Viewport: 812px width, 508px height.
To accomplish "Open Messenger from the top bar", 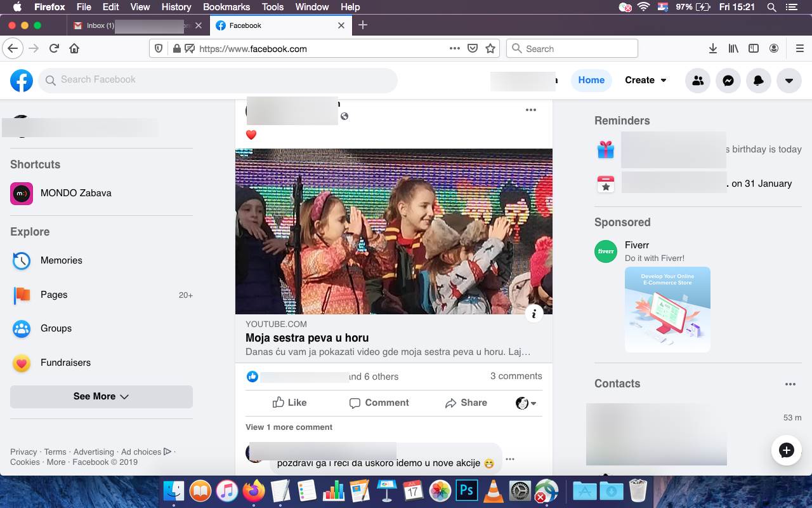I will coord(728,80).
